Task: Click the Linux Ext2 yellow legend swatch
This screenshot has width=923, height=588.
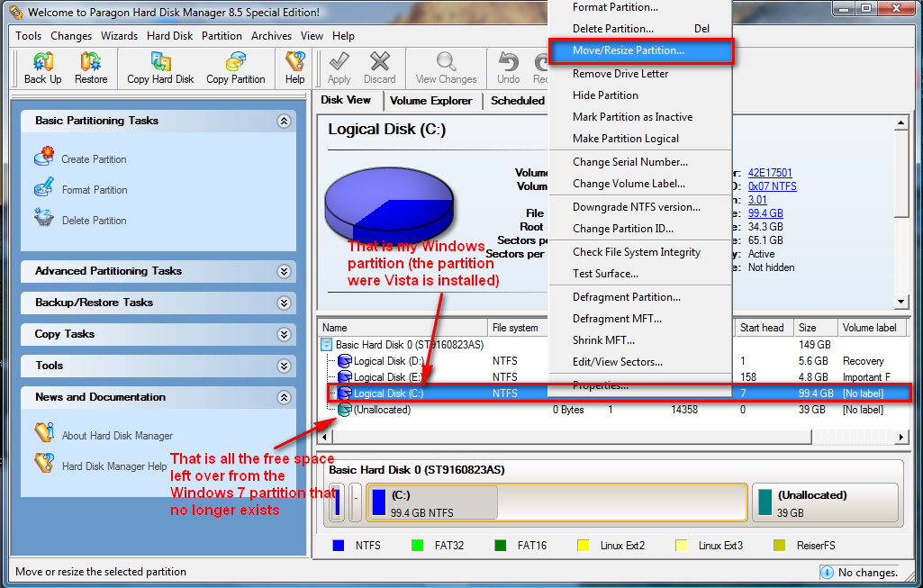Action: click(x=584, y=546)
